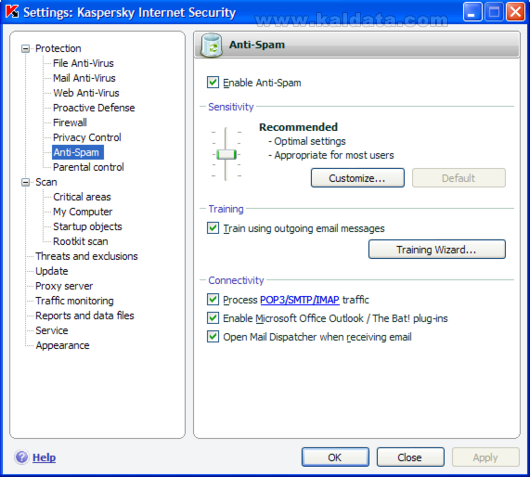Screen dimensions: 530x477
Task: Click the Help question mark icon
Action: (22, 457)
